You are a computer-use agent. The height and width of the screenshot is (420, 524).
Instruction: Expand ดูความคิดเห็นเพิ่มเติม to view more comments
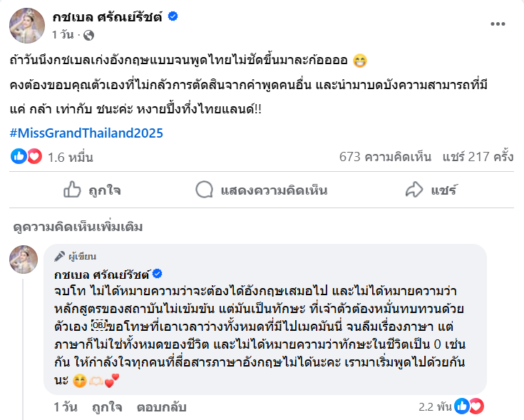(78, 227)
